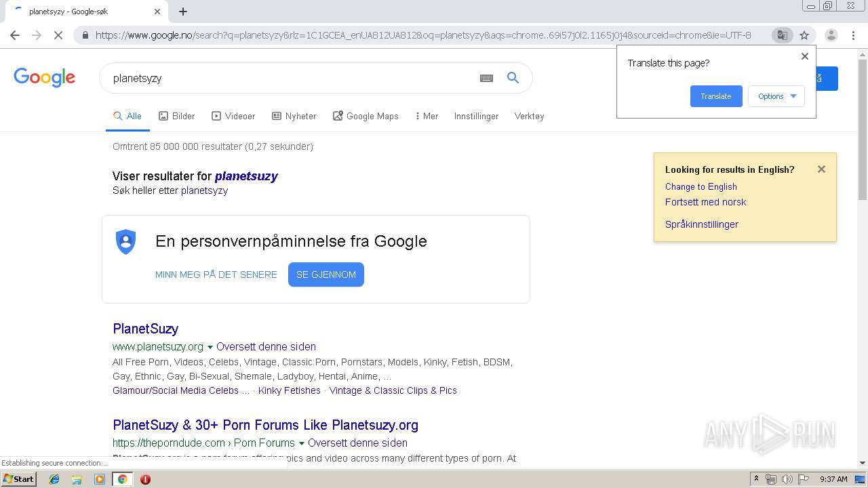The width and height of the screenshot is (868, 488).
Task: Expand the Mer menu
Action: click(x=427, y=116)
